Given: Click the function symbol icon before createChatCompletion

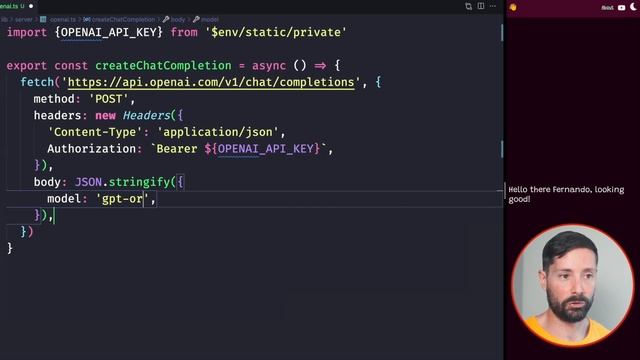Looking at the screenshot, I should pos(87,19).
